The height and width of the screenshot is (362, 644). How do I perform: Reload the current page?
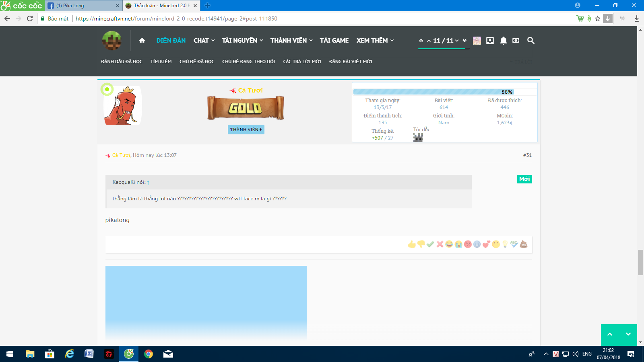pos(30,19)
